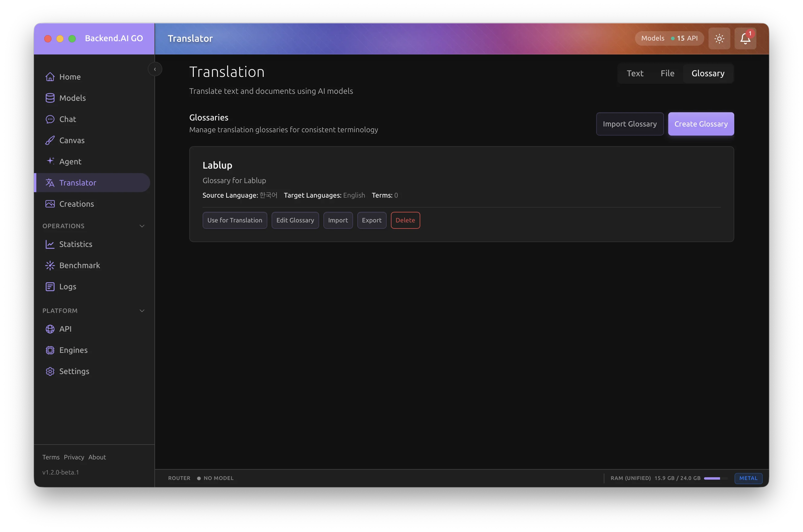Open the Agent sparkle icon
803x532 pixels.
50,161
